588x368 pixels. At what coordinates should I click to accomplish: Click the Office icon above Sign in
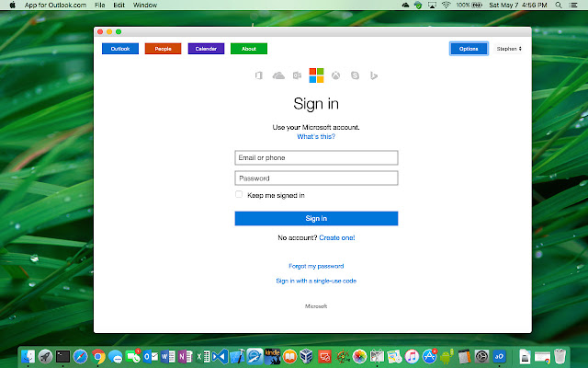(259, 75)
